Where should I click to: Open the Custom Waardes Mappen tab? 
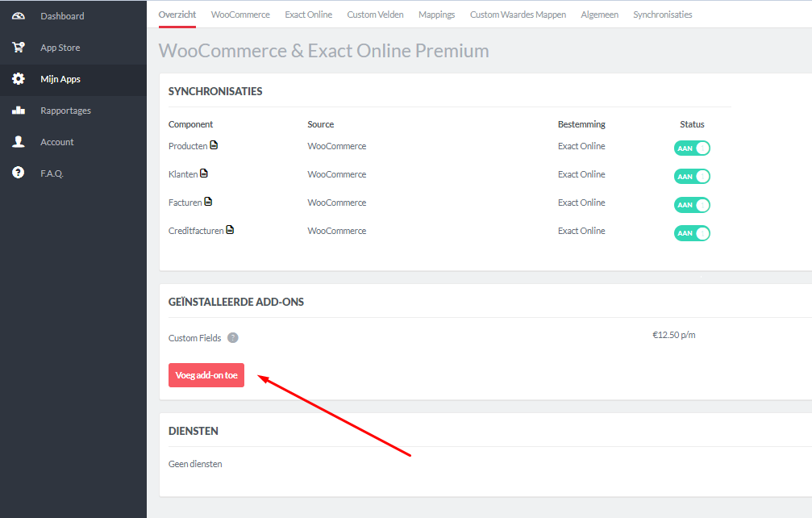click(x=518, y=15)
